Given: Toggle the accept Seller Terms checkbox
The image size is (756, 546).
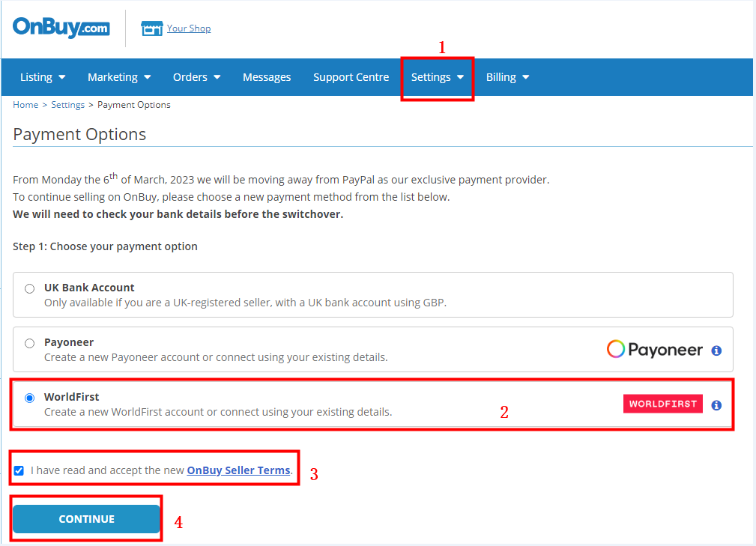Looking at the screenshot, I should pyautogui.click(x=19, y=470).
